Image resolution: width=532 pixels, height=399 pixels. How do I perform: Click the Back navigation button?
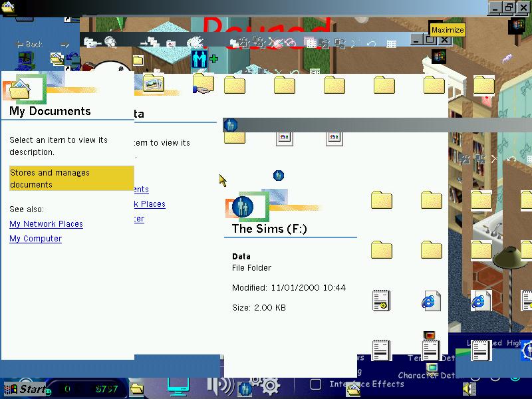[x=29, y=45]
